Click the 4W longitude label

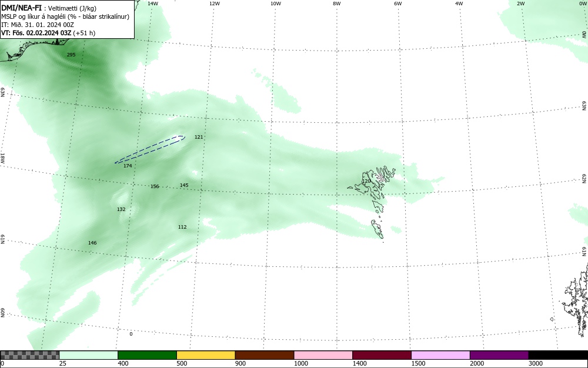[459, 4]
